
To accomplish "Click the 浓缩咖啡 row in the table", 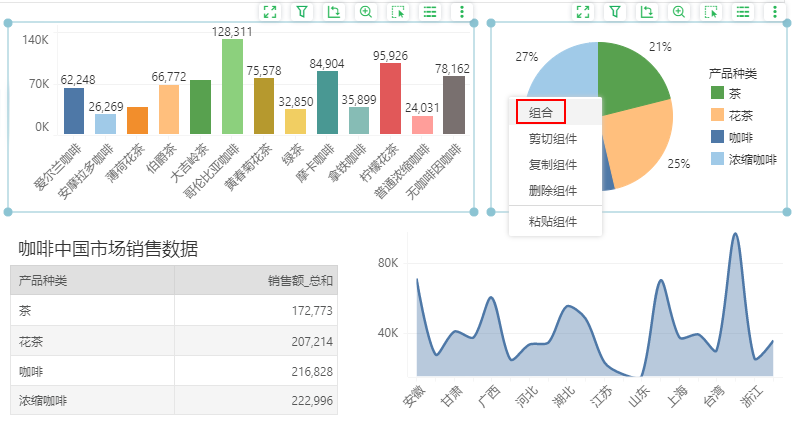I will pos(174,400).
